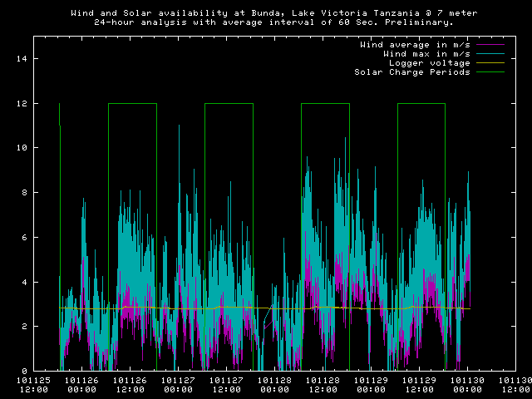
Task: Click the top edge of the last green solar charge rectangle
Action: coord(421,103)
